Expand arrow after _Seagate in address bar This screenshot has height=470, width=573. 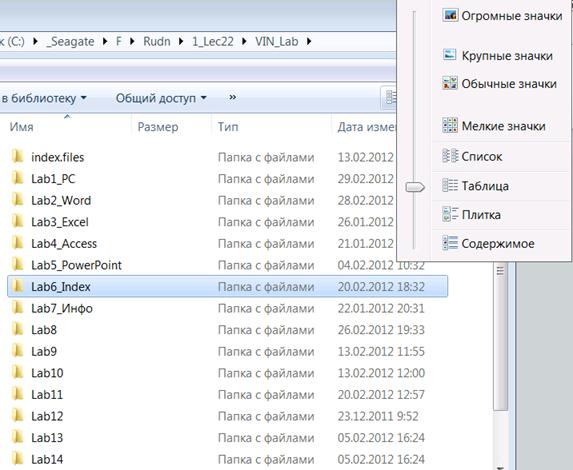click(x=105, y=41)
